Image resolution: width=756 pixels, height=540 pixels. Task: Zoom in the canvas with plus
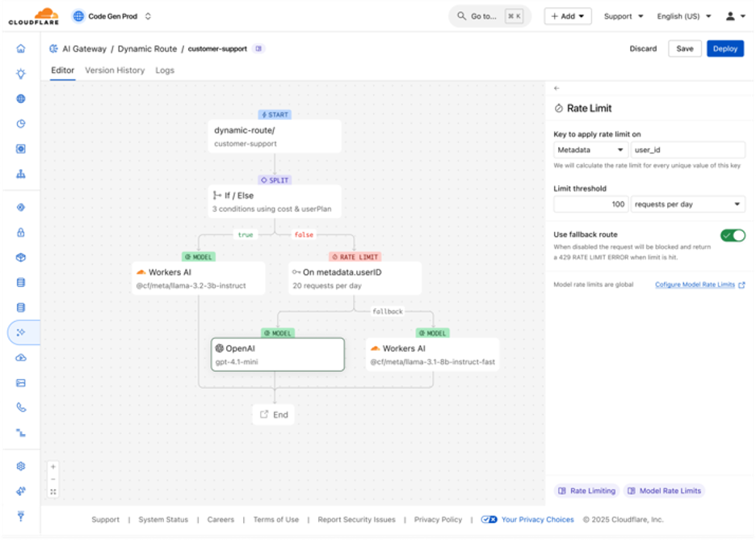[53, 466]
